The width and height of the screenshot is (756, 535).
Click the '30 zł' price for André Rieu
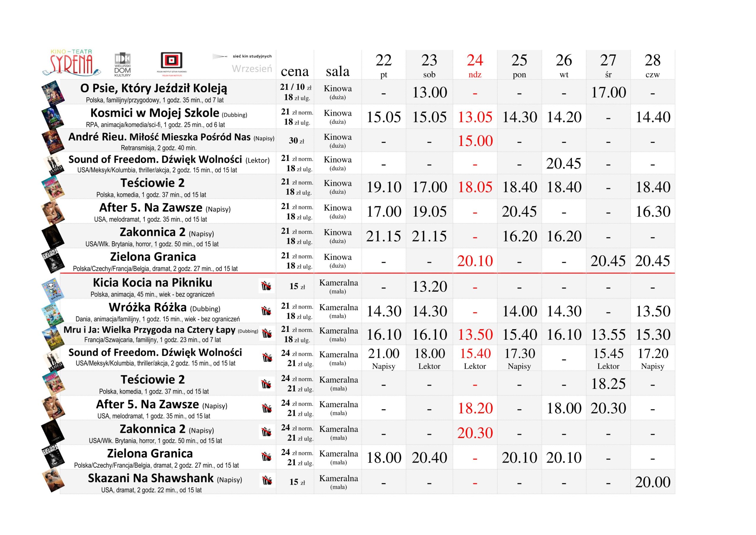click(296, 141)
